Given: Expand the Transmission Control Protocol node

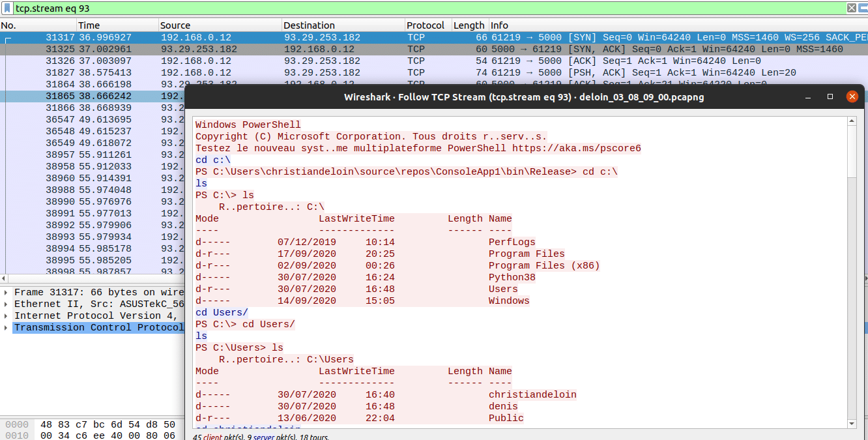Looking at the screenshot, I should click(x=7, y=328).
